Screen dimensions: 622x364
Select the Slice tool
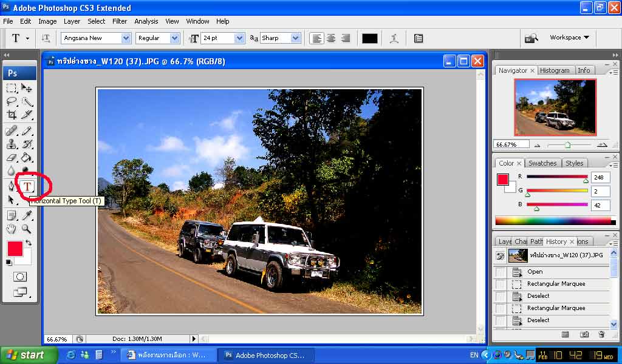27,115
